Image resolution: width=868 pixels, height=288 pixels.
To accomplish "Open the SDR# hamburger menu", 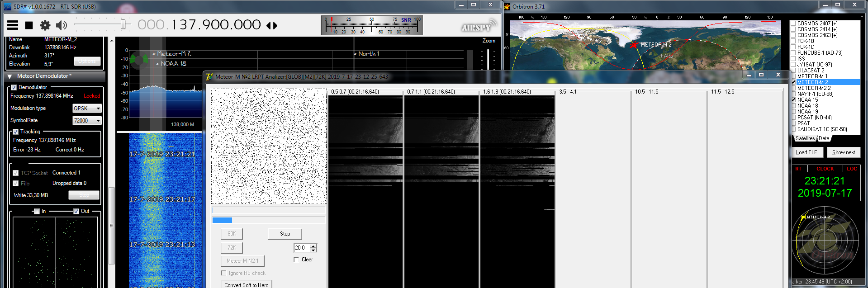I will tap(13, 25).
